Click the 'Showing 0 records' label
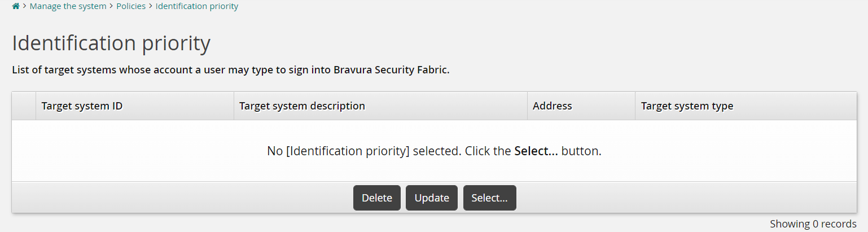Image resolution: width=868 pixels, height=232 pixels. (813, 224)
